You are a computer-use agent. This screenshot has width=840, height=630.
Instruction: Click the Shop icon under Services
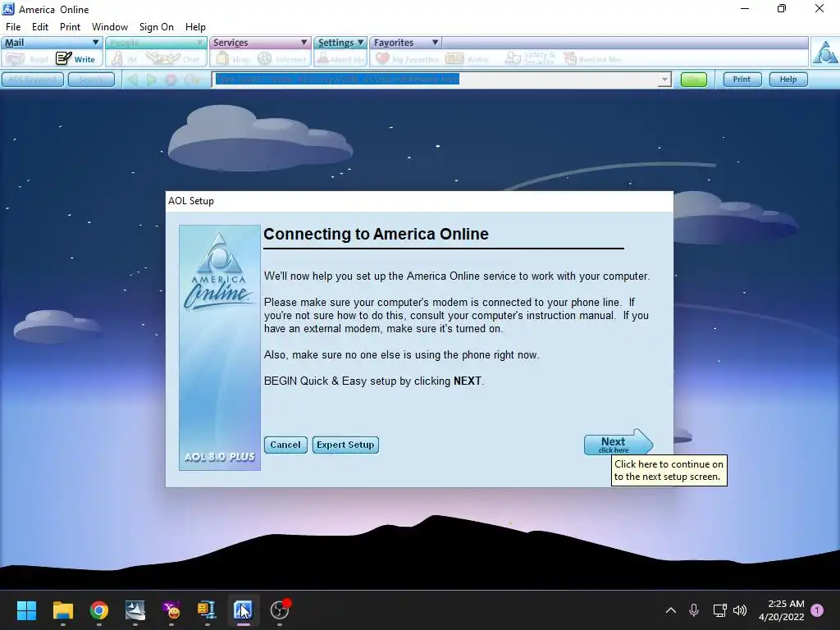(222, 58)
